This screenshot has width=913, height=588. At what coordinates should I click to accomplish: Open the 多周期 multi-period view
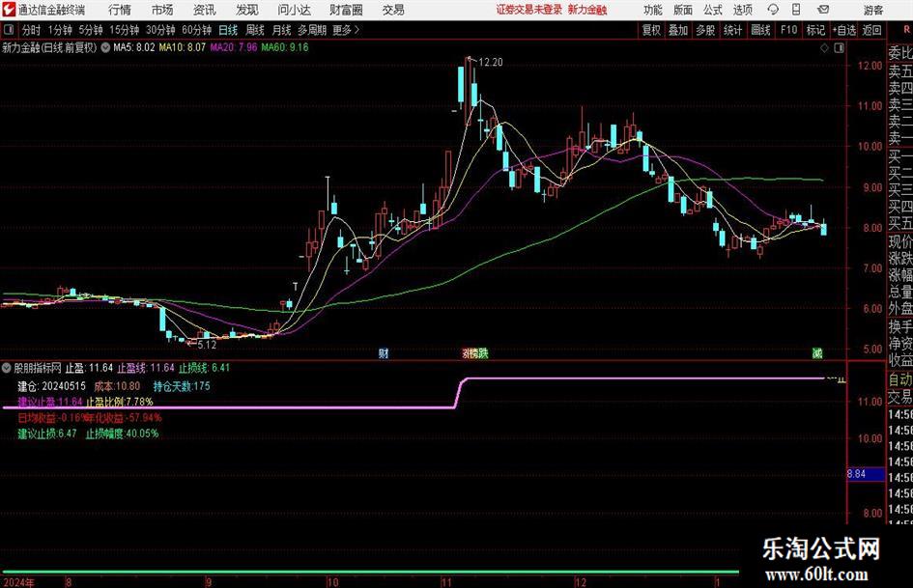coord(312,30)
